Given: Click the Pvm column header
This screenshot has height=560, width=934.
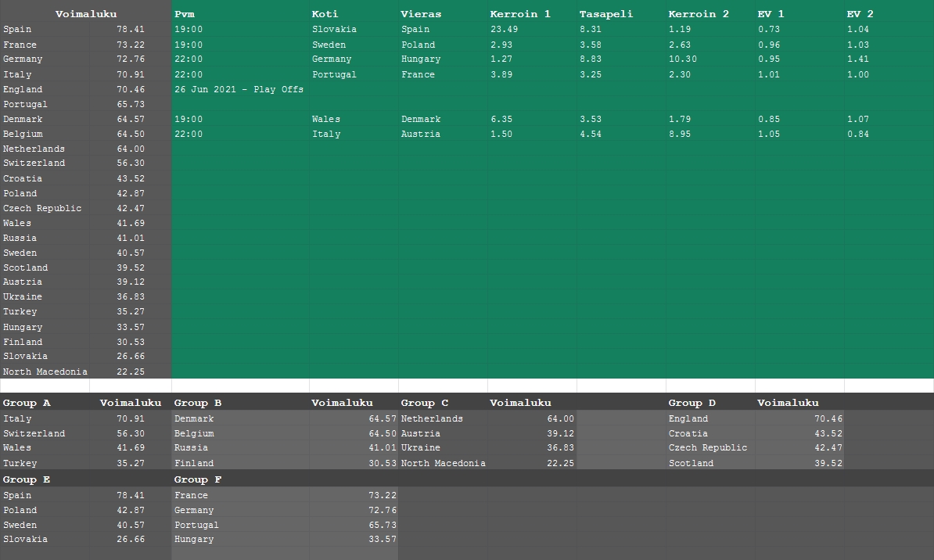Looking at the screenshot, I should click(x=185, y=14).
